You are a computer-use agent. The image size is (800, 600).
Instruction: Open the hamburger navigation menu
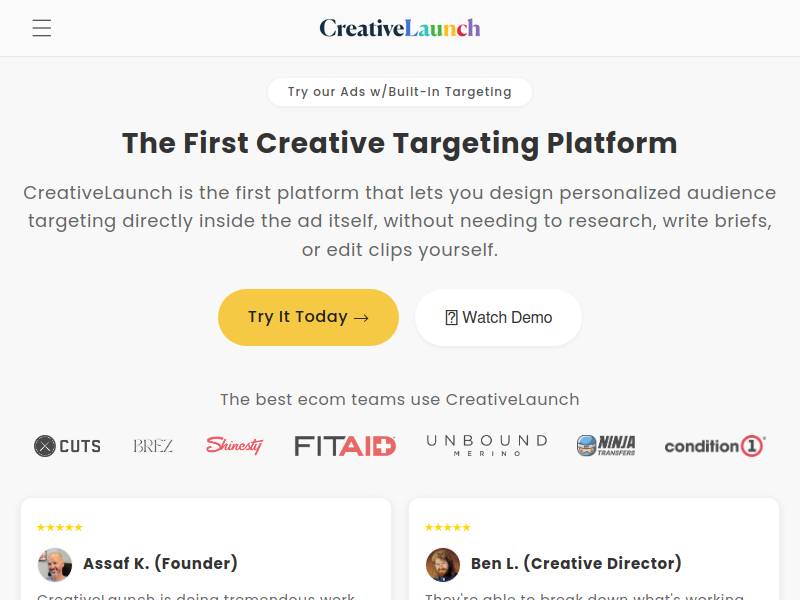[42, 28]
